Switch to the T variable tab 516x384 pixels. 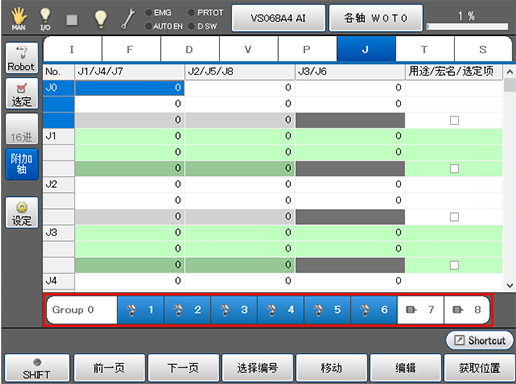tap(425, 49)
